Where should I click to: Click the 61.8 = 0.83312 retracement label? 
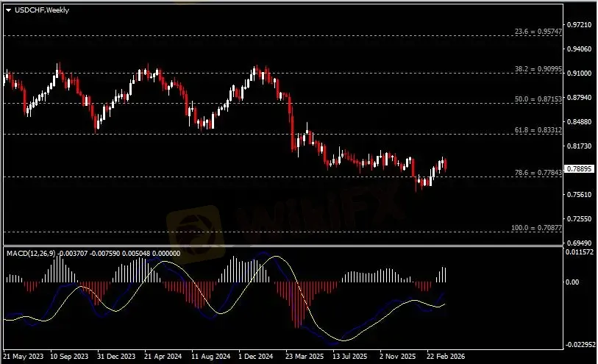pyautogui.click(x=538, y=129)
